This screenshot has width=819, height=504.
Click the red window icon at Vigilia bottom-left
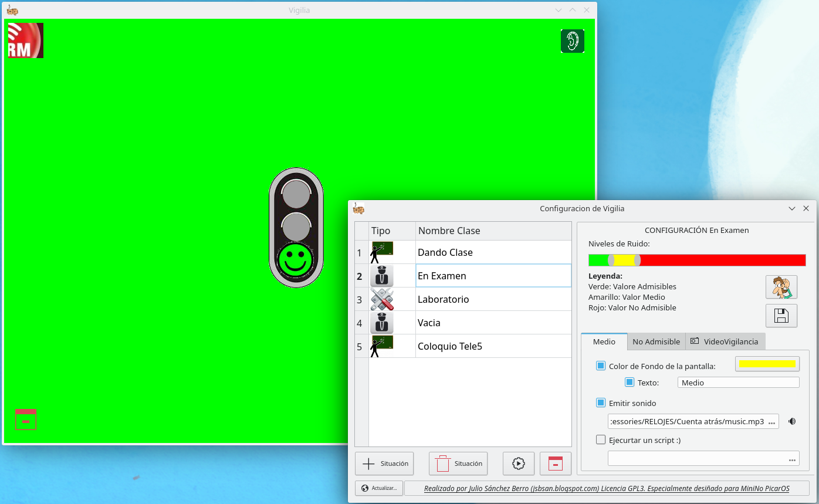(26, 420)
